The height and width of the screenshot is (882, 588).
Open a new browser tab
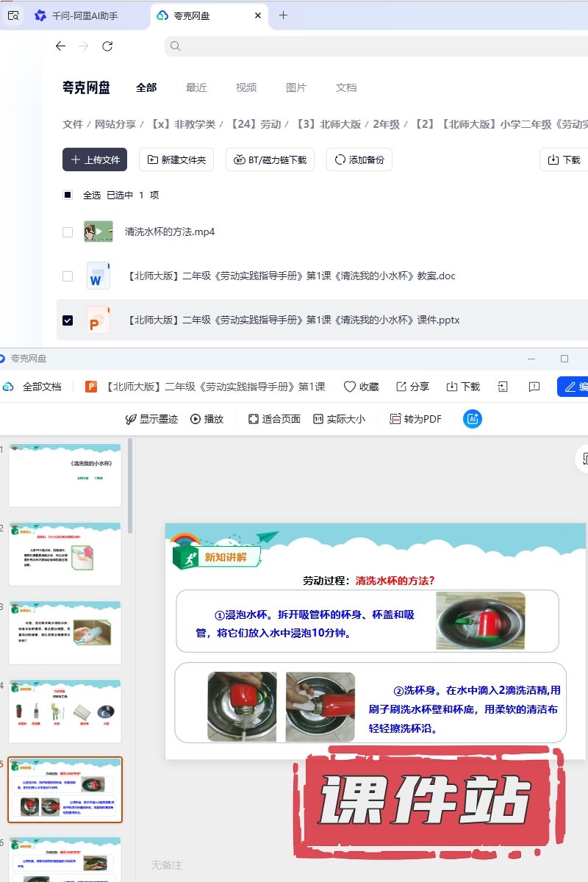pos(283,15)
